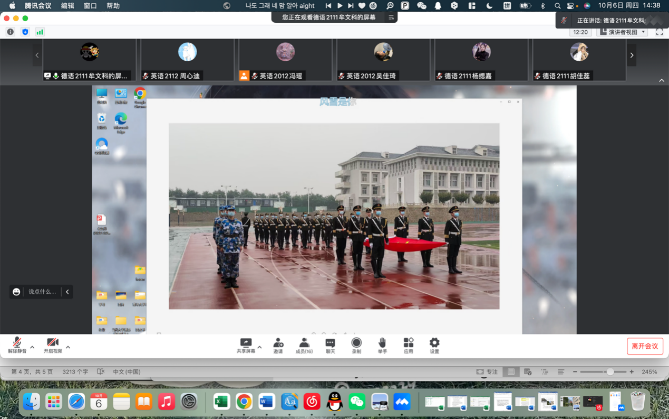The width and height of the screenshot is (669, 419).
Task: Open the 编辑 menu in menu bar
Action: (x=68, y=5)
